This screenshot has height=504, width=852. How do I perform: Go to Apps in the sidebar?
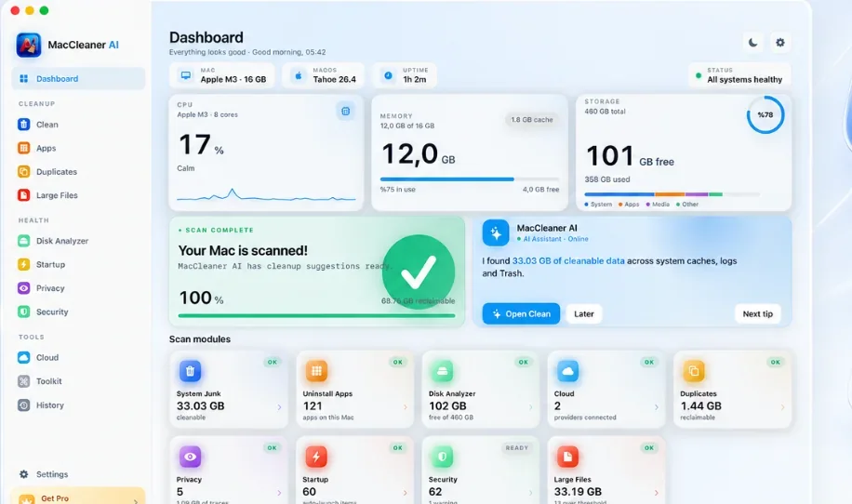pos(78,148)
